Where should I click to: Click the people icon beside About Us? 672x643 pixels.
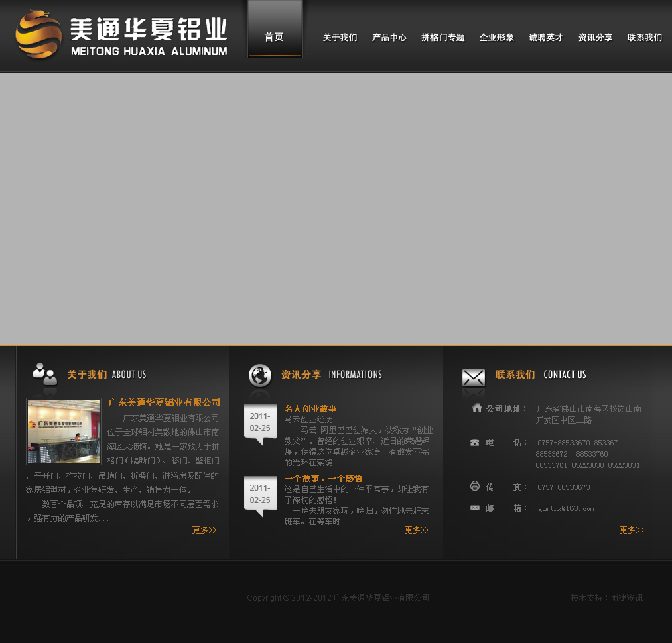(x=45, y=376)
